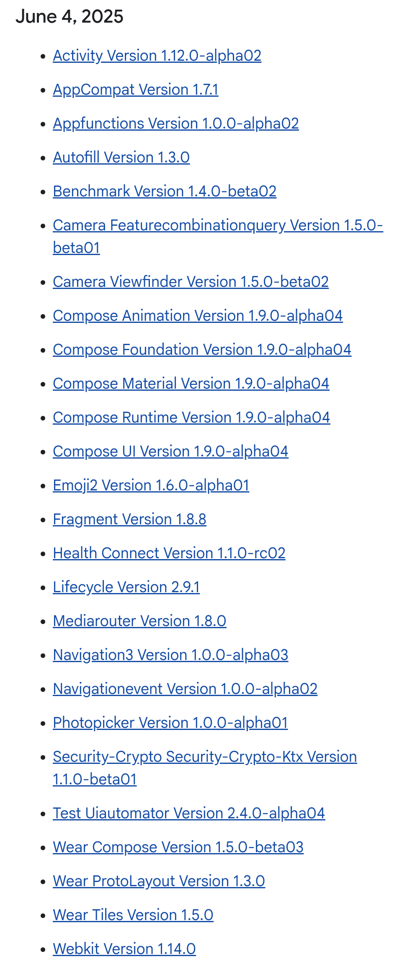Open AppCompat Version 1.7.1 release notes

[136, 90]
